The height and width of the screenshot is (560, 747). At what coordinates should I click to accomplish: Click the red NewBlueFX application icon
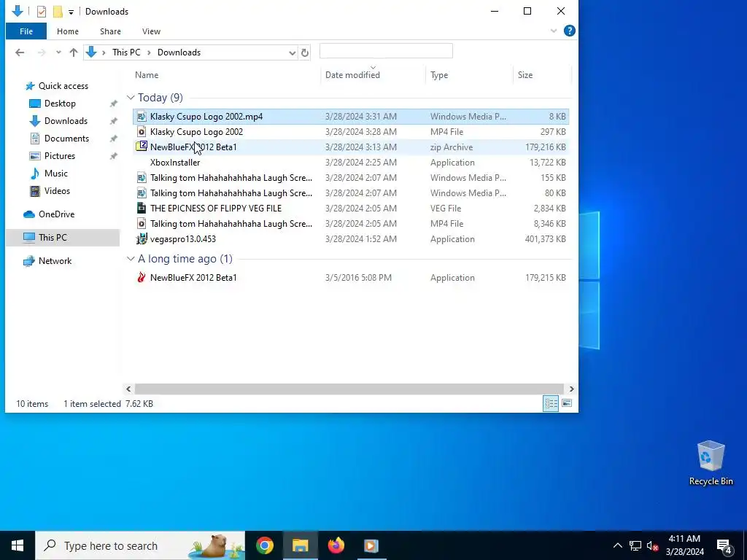142,278
